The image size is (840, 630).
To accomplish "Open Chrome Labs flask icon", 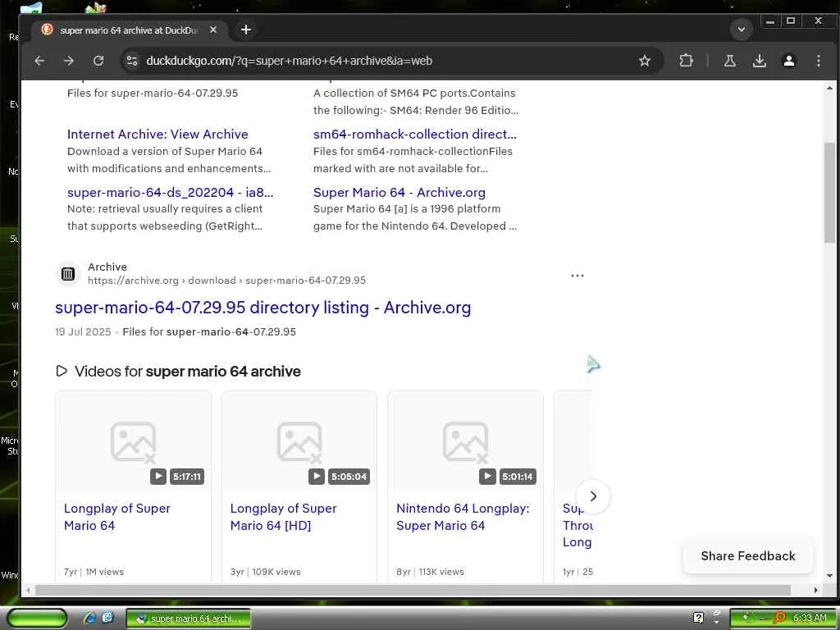I will [729, 61].
